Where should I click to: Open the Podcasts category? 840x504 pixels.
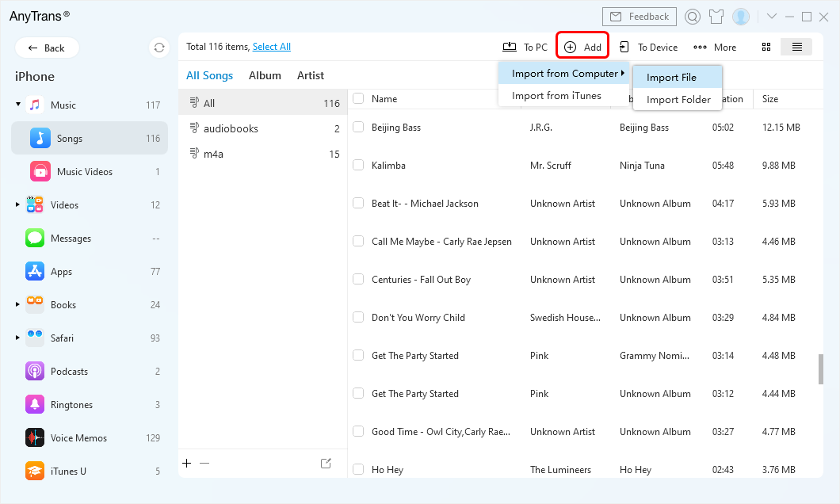point(69,371)
